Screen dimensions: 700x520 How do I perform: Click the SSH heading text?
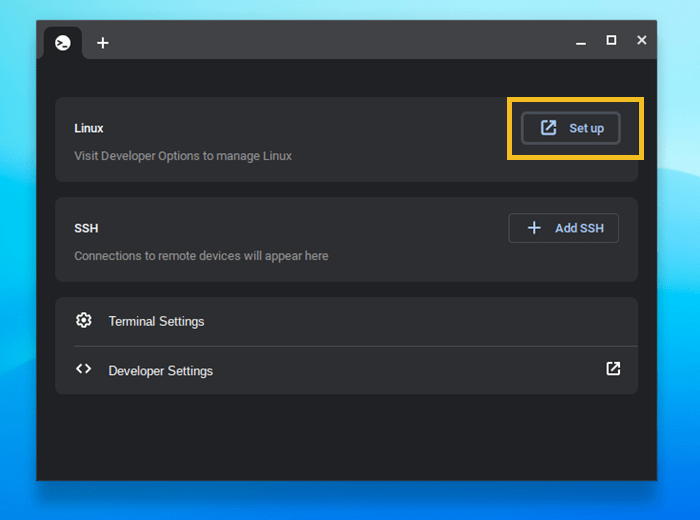[86, 229]
